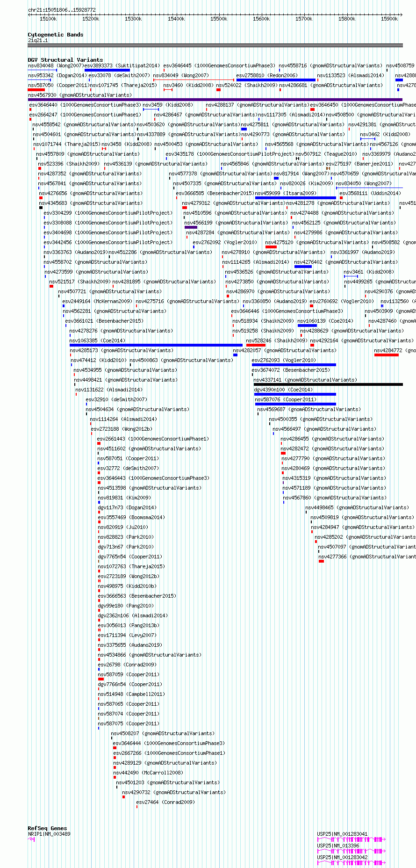Open the esv2723188 (Wong2012b) label
416x868 pixels.
coord(122,429)
